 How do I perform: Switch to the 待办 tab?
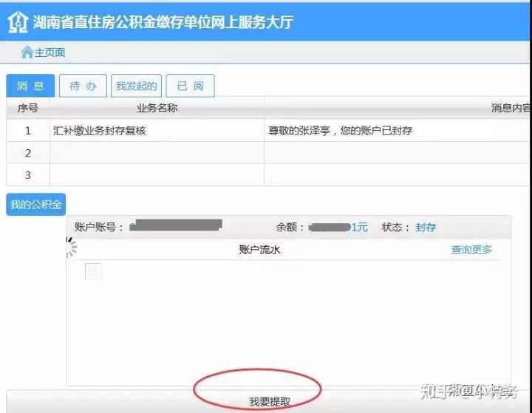click(x=83, y=86)
